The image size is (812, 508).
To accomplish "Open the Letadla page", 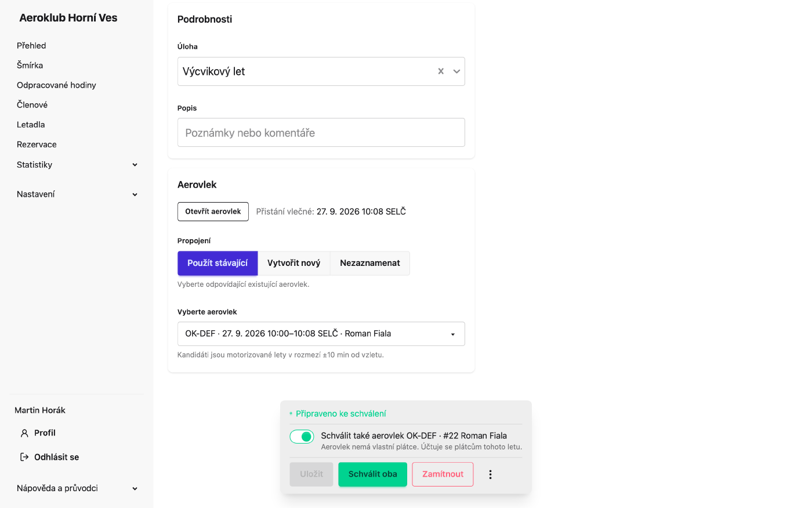I will [x=31, y=124].
